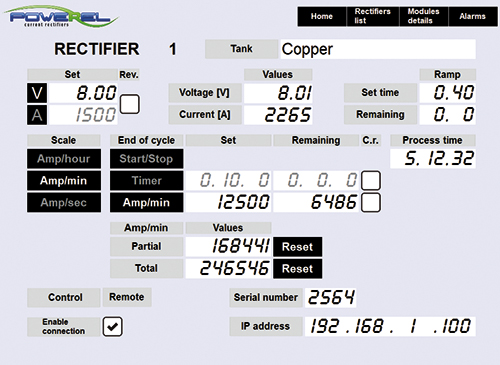Edit set current value 1500

coord(83,115)
